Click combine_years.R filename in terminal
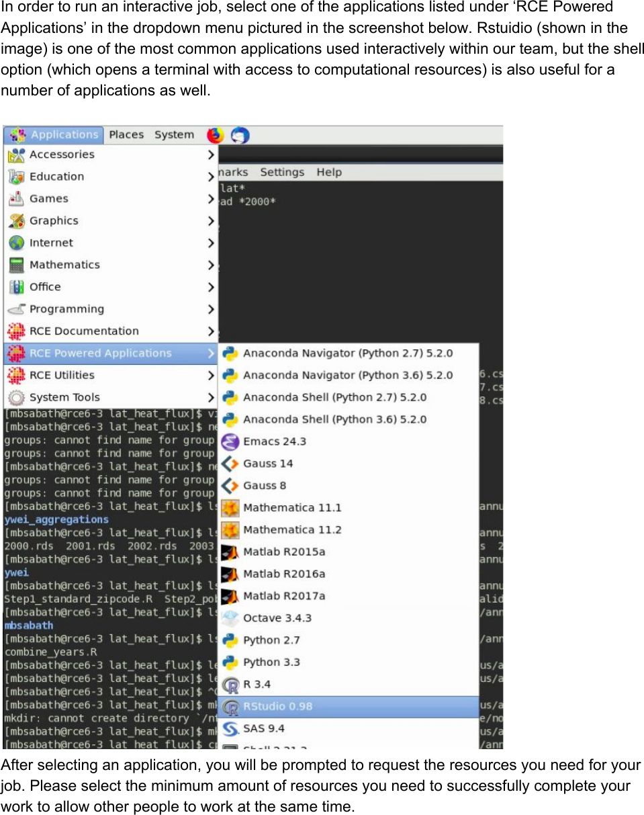 tap(50, 652)
